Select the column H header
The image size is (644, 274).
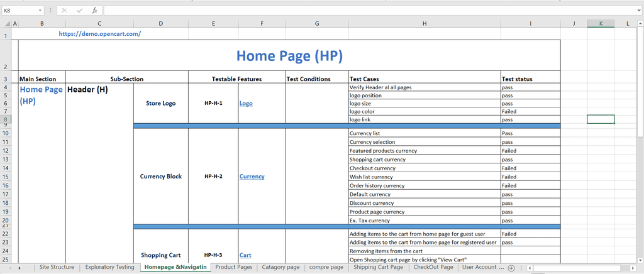[x=425, y=24]
